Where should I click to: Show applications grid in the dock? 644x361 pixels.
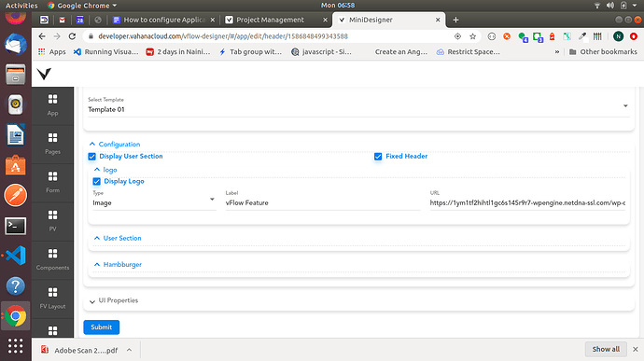pos(16,346)
